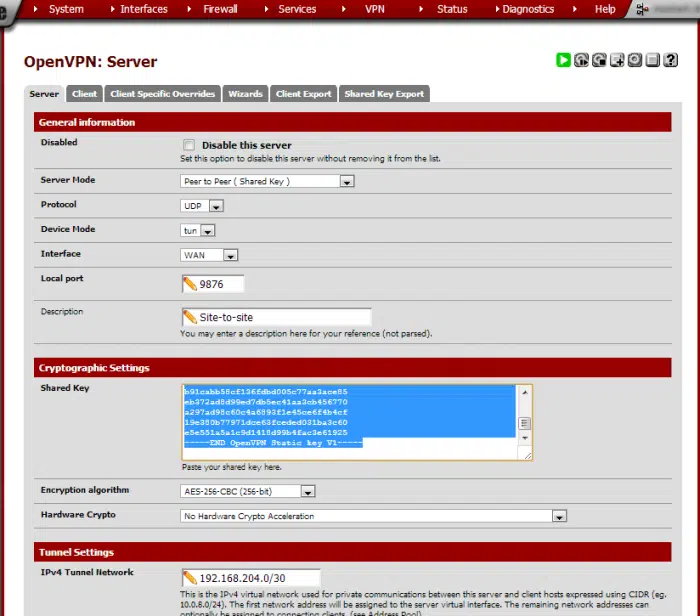Click the pencil icon beside Local port
This screenshot has width=700, height=616.
click(189, 284)
